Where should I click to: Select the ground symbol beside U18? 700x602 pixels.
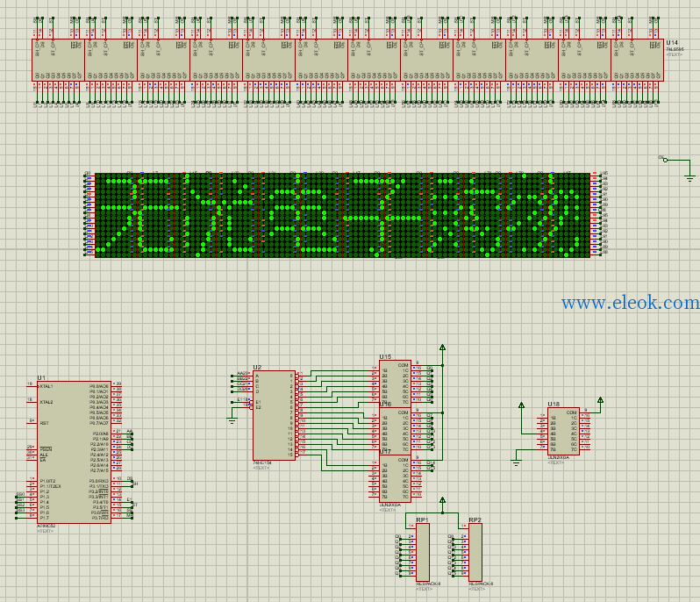[x=516, y=462]
